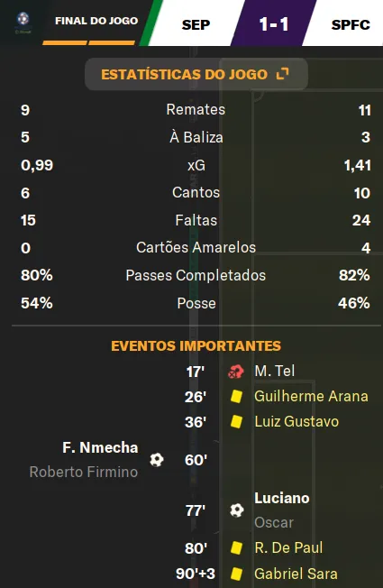This screenshot has width=383, height=588.
Task: Click the Eventos Importantes heading
Action: (196, 345)
